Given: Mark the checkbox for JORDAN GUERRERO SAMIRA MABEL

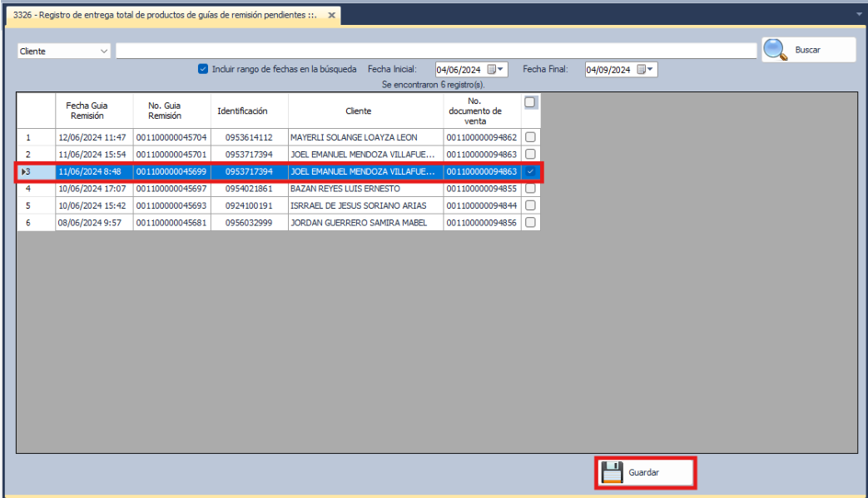Looking at the screenshot, I should pos(530,222).
